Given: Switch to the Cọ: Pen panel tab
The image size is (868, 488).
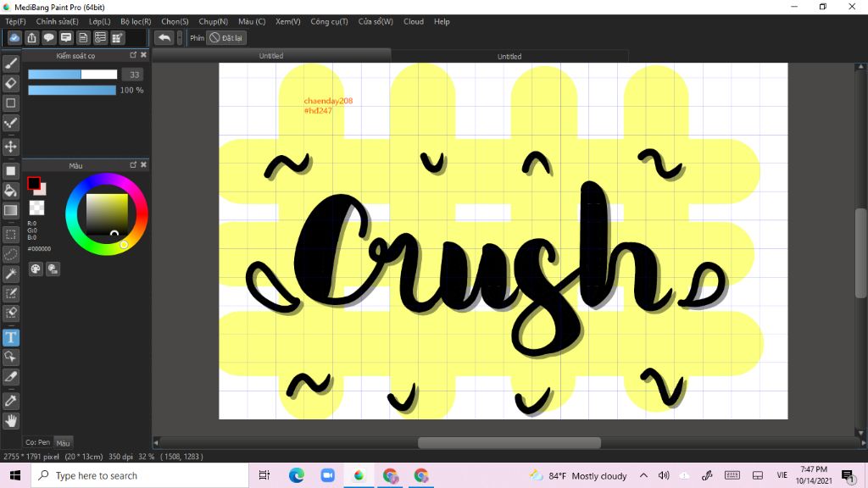Looking at the screenshot, I should tap(37, 442).
